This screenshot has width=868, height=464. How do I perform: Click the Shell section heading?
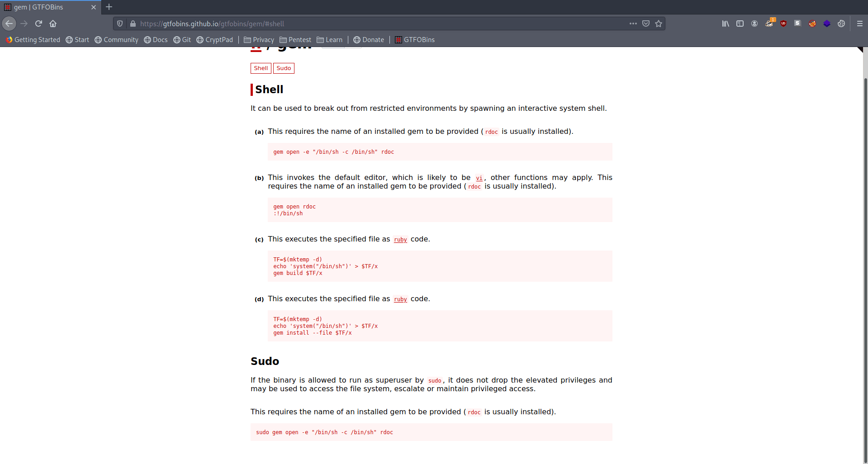tap(269, 90)
